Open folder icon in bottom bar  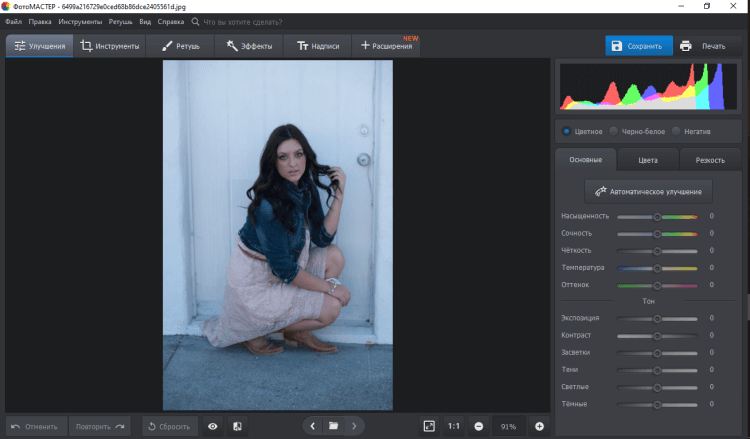tap(333, 426)
